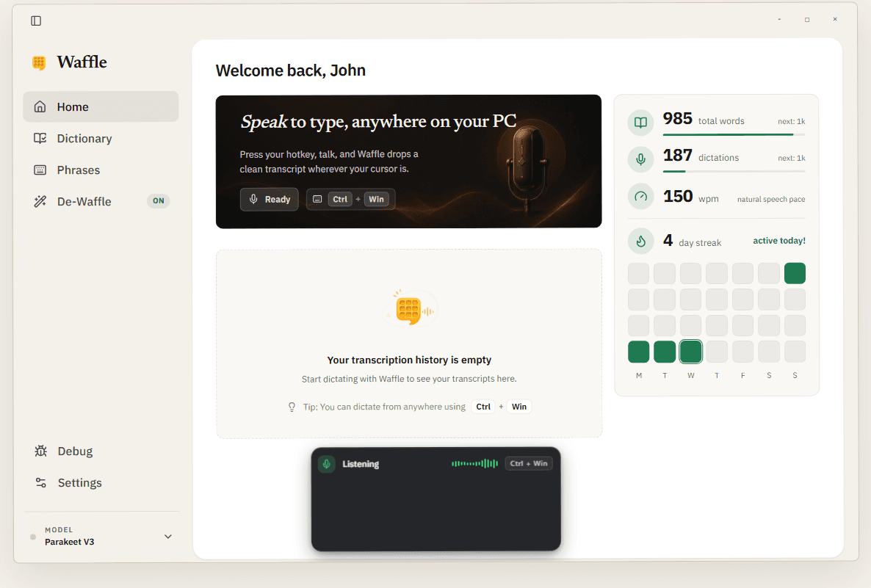This screenshot has width=871, height=588.
Task: Click the 'Speak to type' banner headline
Action: click(x=378, y=121)
